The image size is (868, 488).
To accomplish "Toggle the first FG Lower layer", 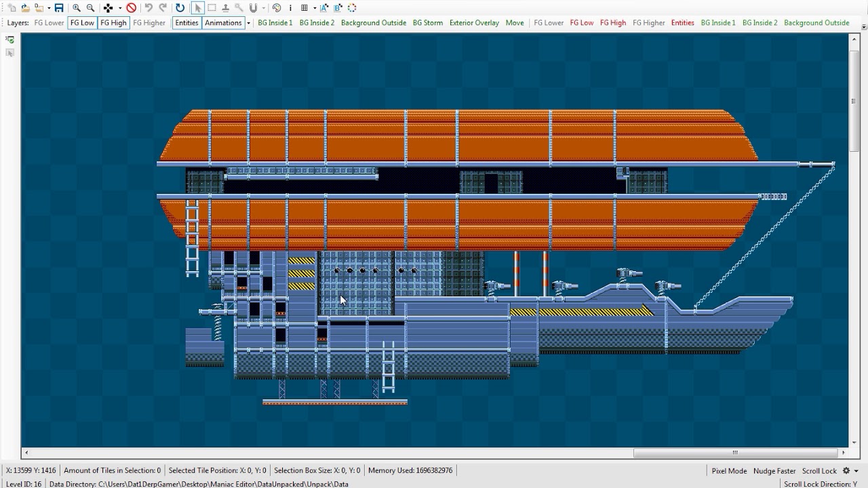I will click(x=50, y=22).
